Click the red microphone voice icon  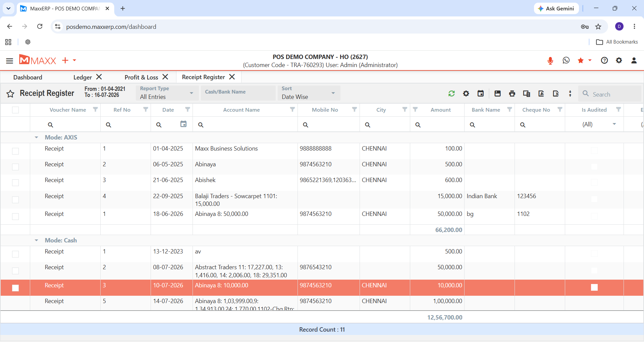coord(550,61)
